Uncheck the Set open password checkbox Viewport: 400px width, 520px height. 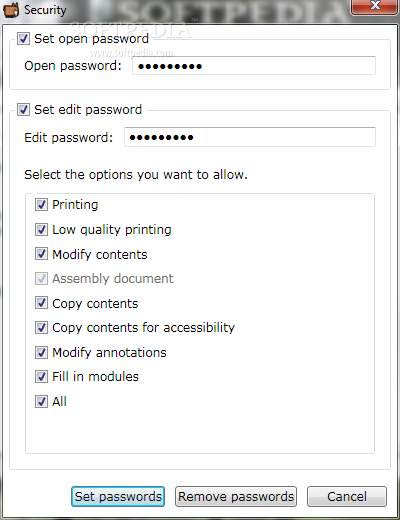[x=23, y=39]
